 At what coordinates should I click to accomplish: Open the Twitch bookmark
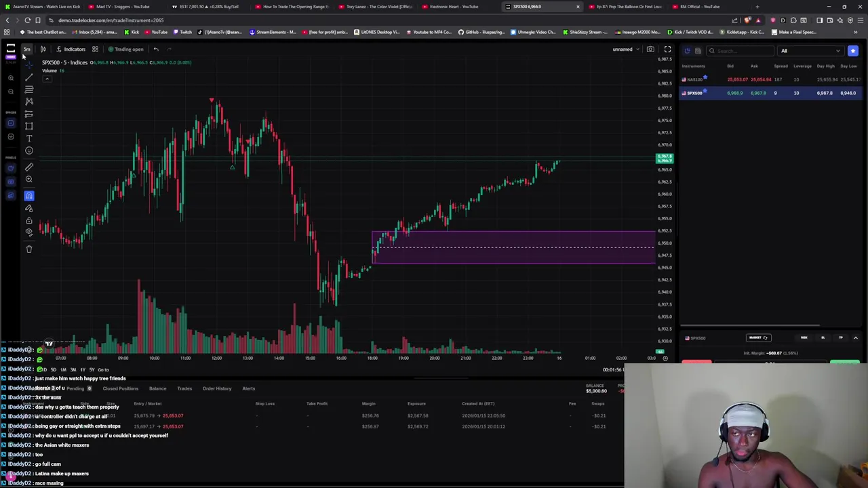point(182,32)
